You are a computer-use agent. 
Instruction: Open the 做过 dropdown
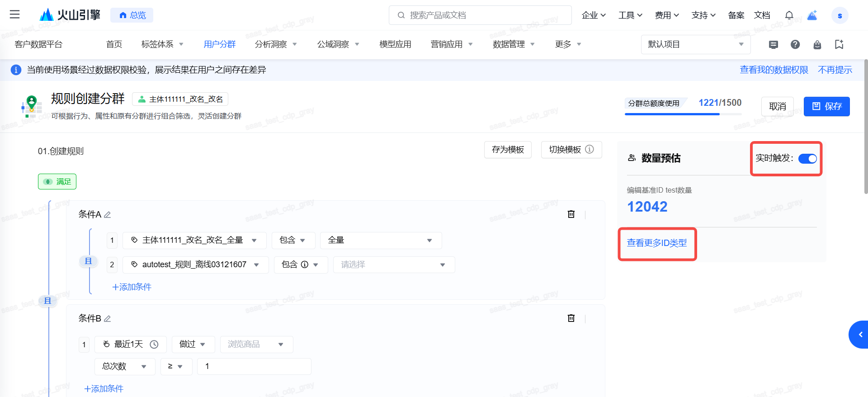[193, 345]
